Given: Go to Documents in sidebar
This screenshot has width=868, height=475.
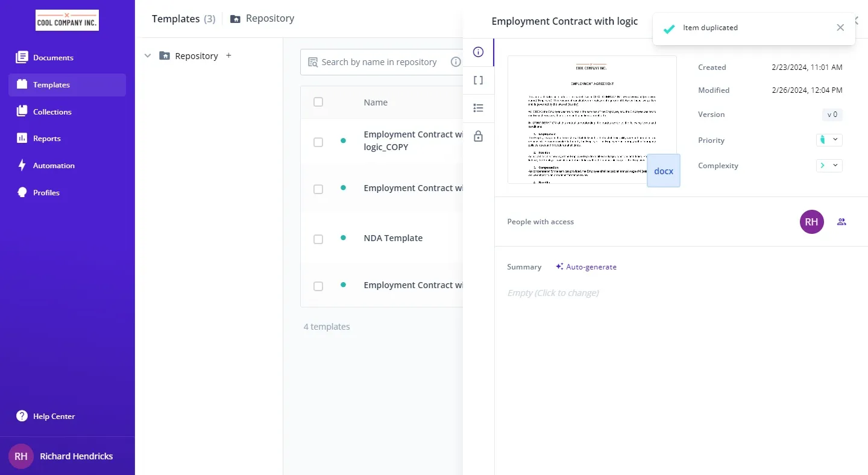Looking at the screenshot, I should [53, 58].
